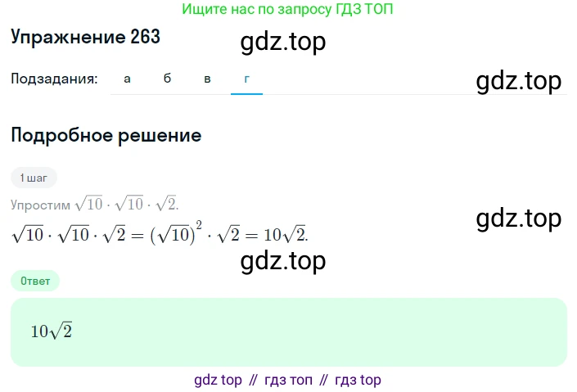Click the green Ответ badge

[x=35, y=281]
